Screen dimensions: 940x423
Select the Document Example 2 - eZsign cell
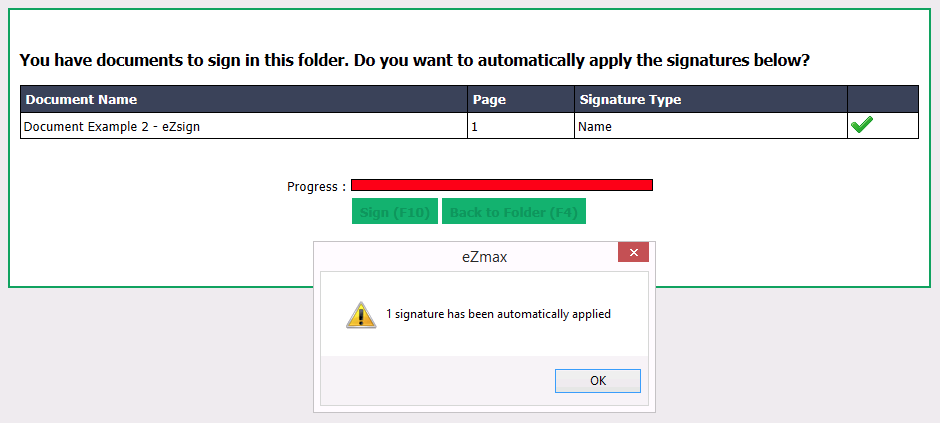[244, 126]
